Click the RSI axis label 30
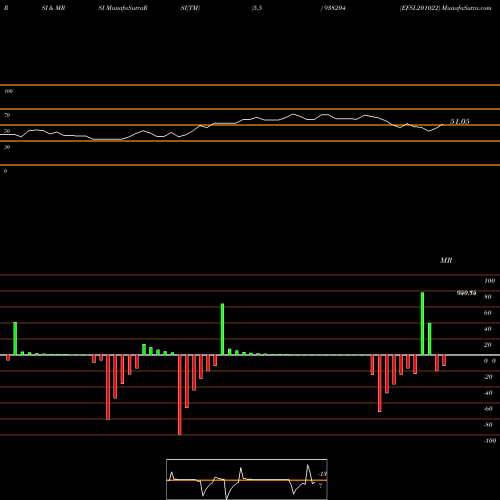Image resolution: width=500 pixels, height=500 pixels. point(7,147)
